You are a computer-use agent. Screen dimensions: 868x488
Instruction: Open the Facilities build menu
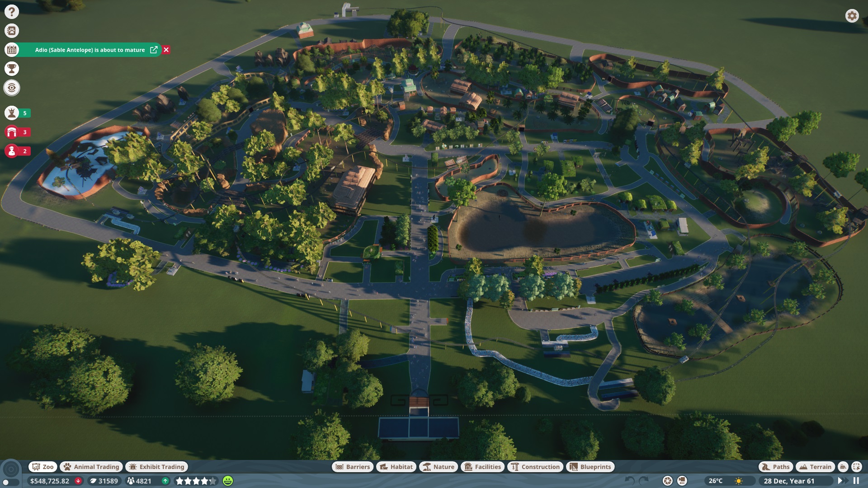482,467
